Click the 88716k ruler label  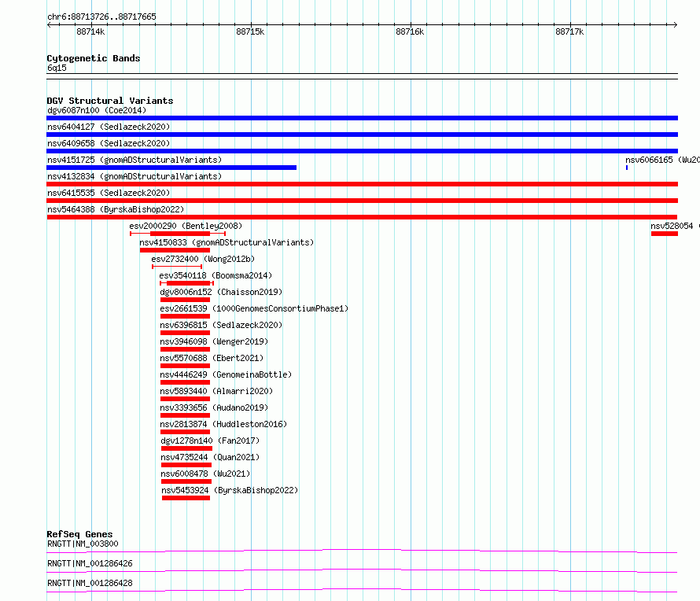(410, 31)
